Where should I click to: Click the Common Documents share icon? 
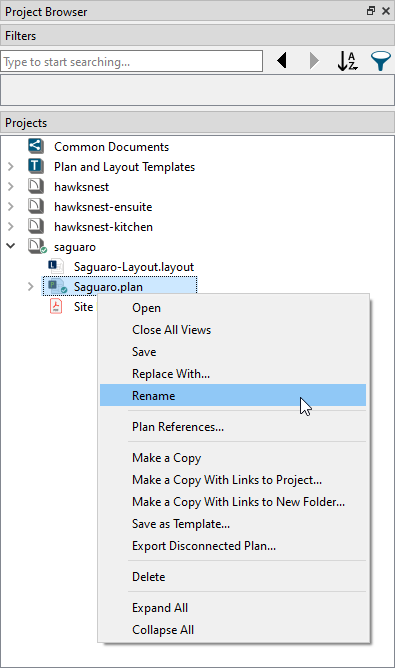(36, 146)
